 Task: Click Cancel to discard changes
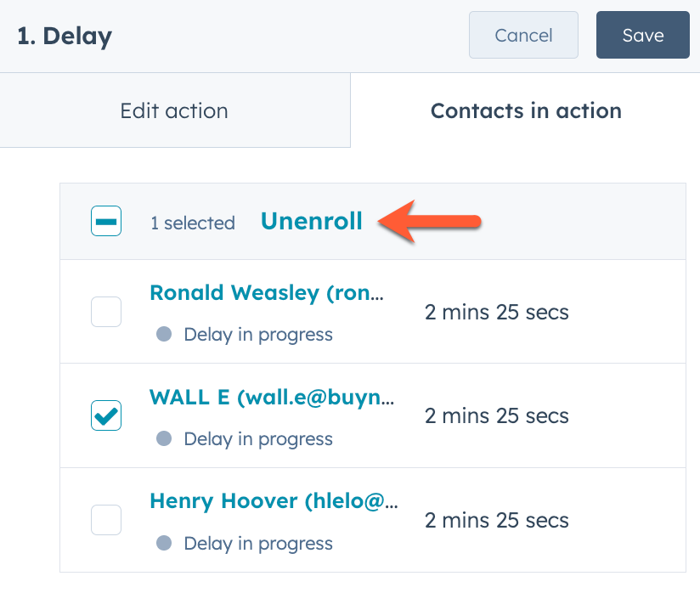click(x=523, y=35)
